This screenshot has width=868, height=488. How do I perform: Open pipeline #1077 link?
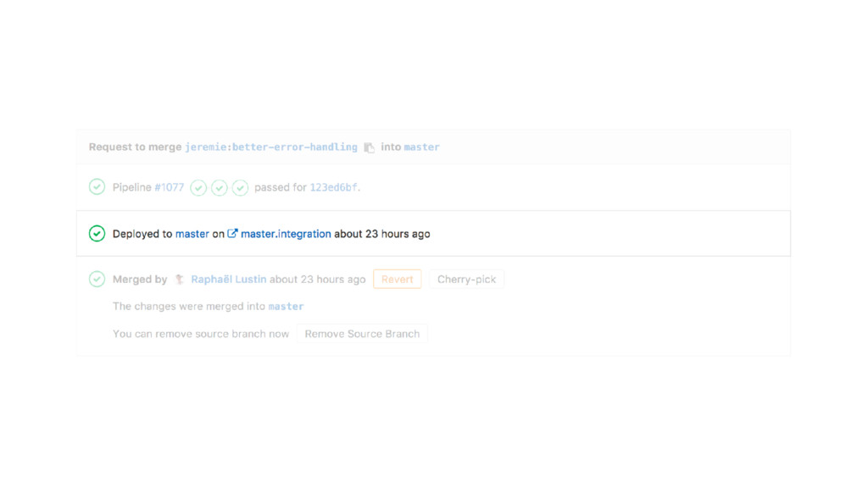click(x=170, y=187)
